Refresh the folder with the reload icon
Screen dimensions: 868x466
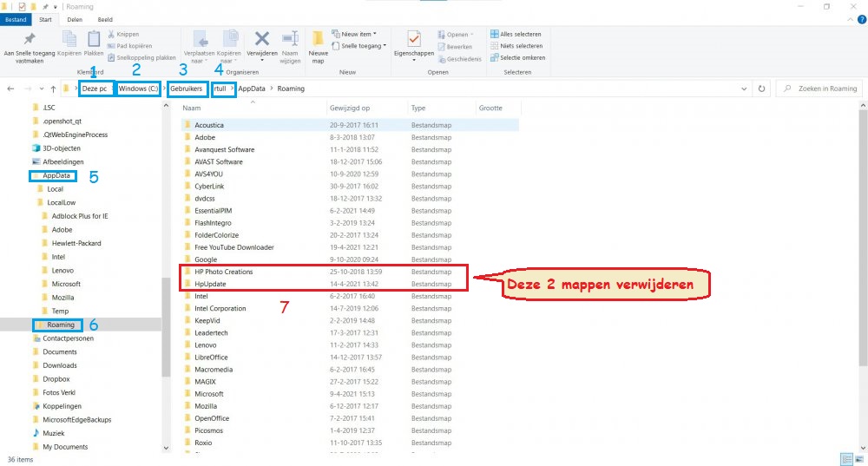coord(761,89)
